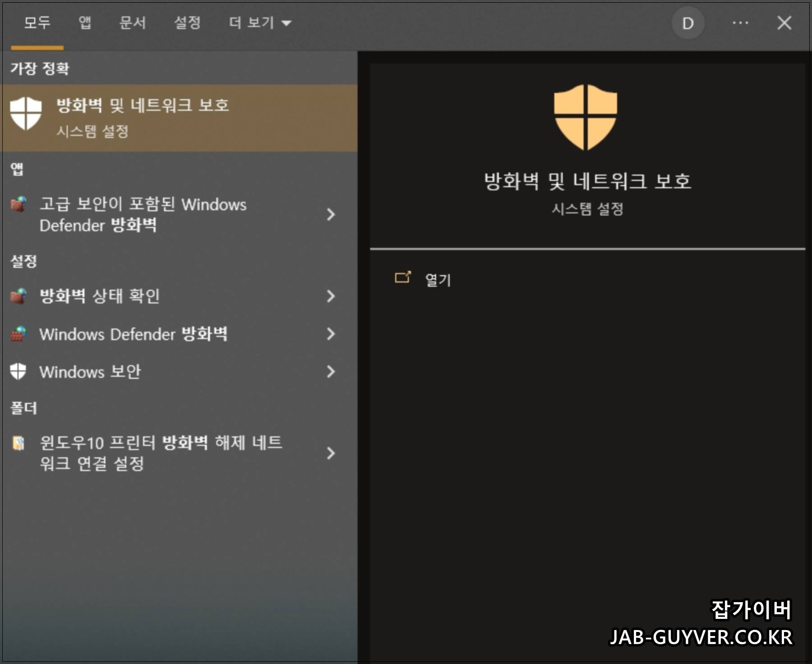
Task: Click the D profile avatar at top right
Action: (x=688, y=23)
